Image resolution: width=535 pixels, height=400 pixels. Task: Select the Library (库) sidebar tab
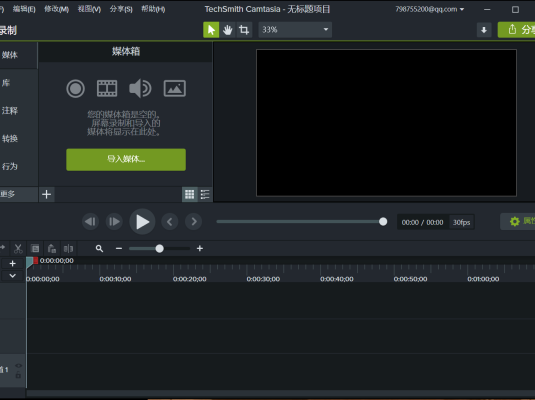coord(18,83)
